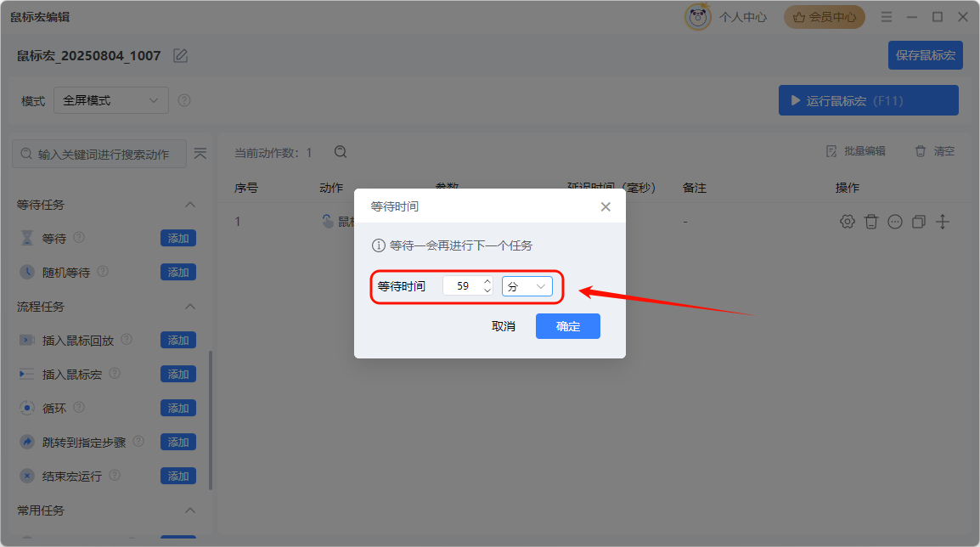Open the panda avatar profile icon

click(x=697, y=17)
